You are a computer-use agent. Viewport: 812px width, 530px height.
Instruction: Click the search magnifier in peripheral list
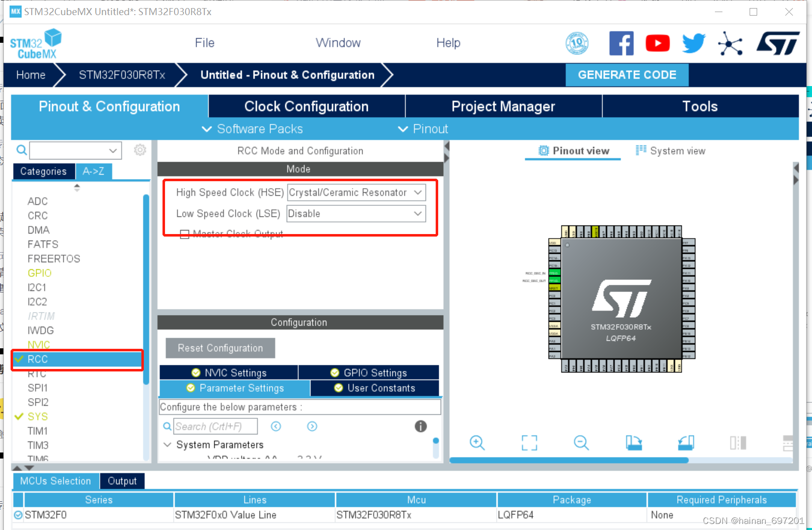pyautogui.click(x=22, y=150)
